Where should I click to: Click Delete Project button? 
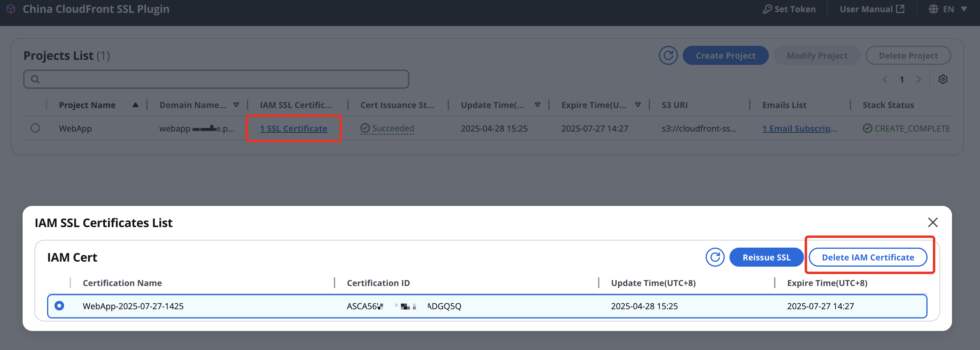coord(908,55)
